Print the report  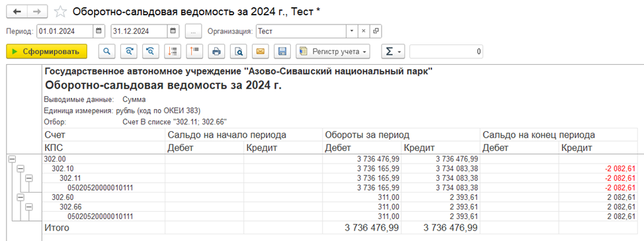[x=216, y=52]
